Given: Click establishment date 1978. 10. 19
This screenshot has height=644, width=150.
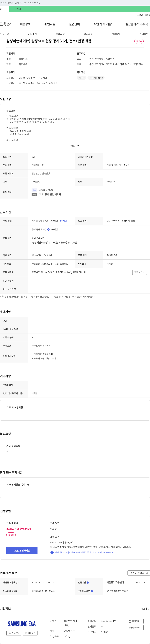Looking at the screenshot, I should (108, 621).
